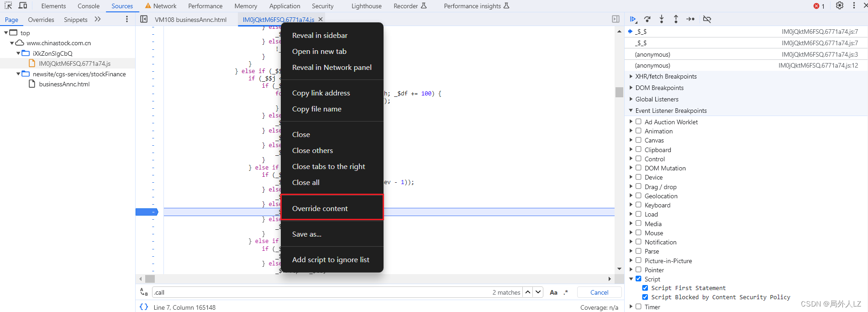Check the Ad Auction Worklet checkbox

tap(638, 122)
